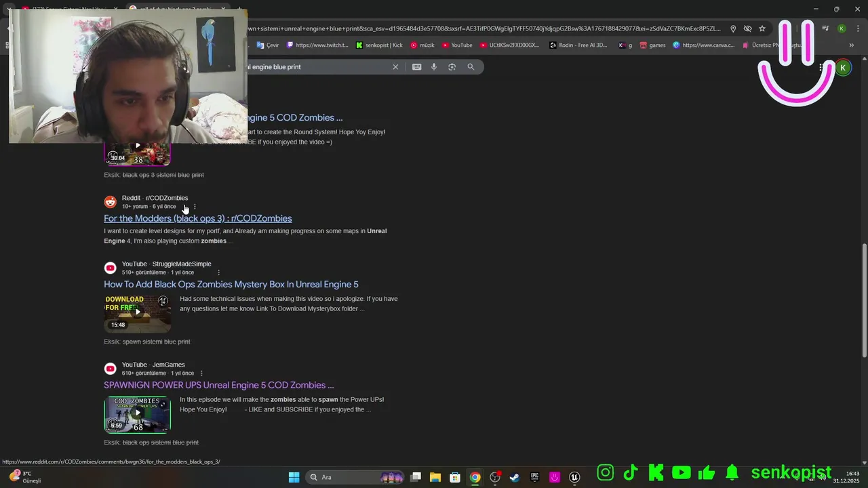868x488 pixels.
Task: Submit search with the magnifier icon
Action: [x=471, y=67]
